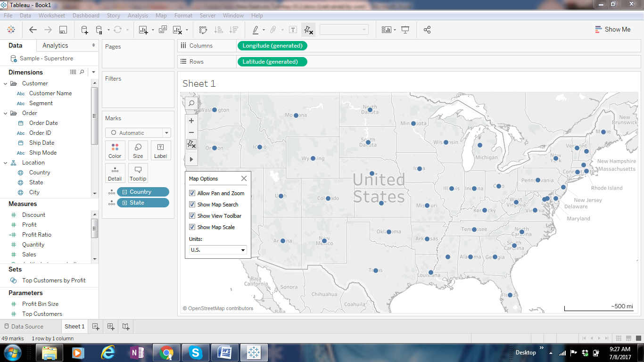The image size is (644, 362).
Task: Open the Detail card in Marks
Action: click(115, 173)
